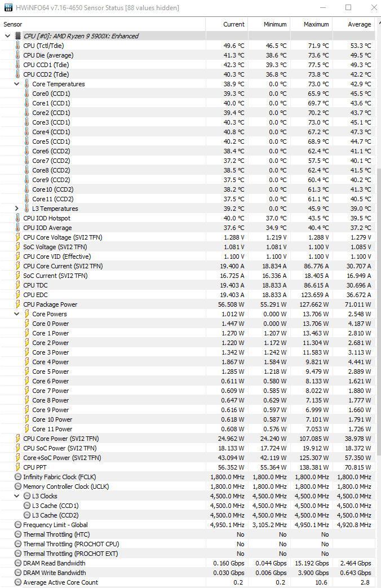Click lightning icon for SoC Voltage (SVI2 TFN)
Screen dimensions: 381x588
point(17,247)
